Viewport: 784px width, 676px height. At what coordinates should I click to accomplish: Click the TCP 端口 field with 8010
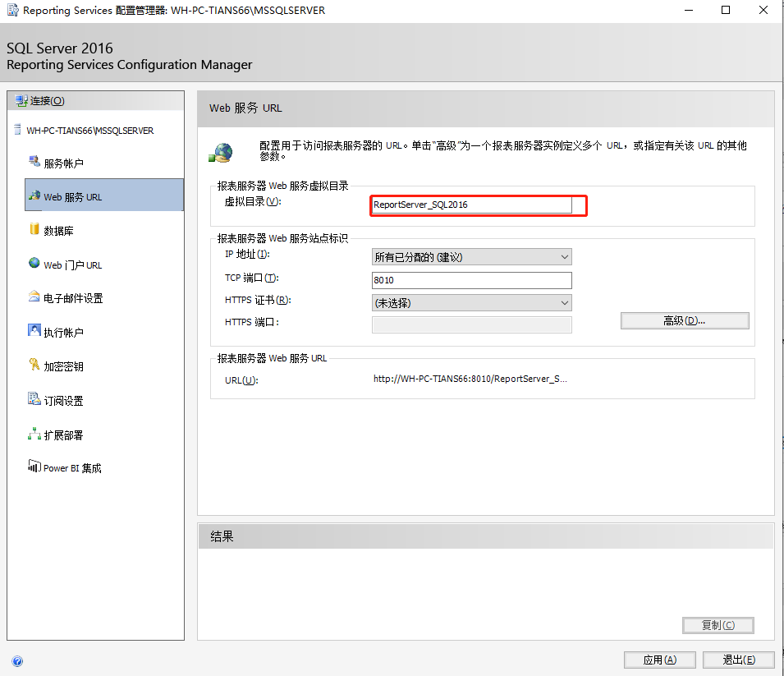[471, 280]
